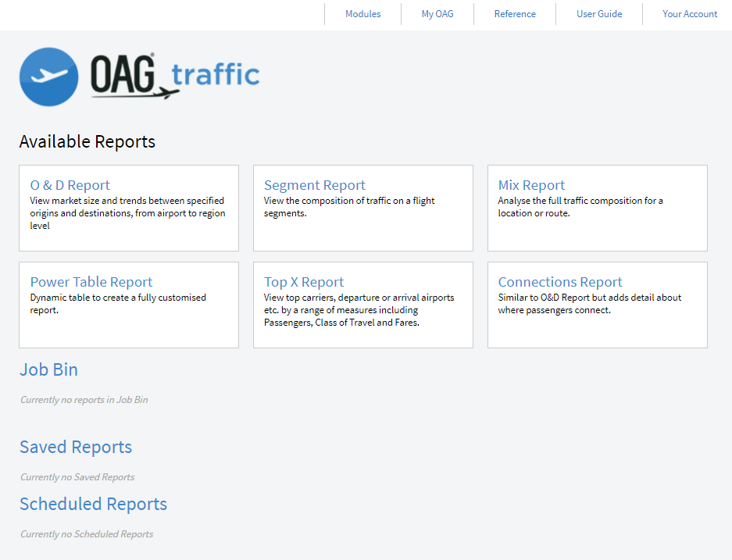Viewport: 732px width, 560px height.
Task: Open the Connections Report
Action: (x=560, y=282)
